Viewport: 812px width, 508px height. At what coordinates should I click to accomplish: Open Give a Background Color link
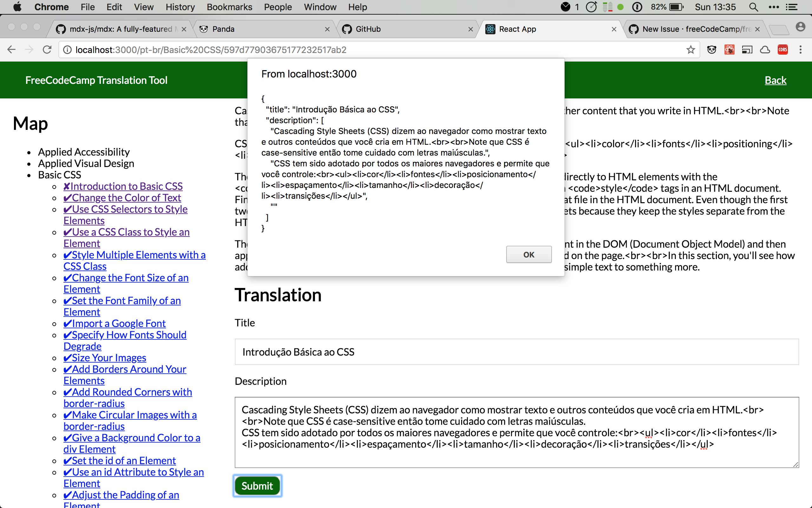(x=132, y=443)
